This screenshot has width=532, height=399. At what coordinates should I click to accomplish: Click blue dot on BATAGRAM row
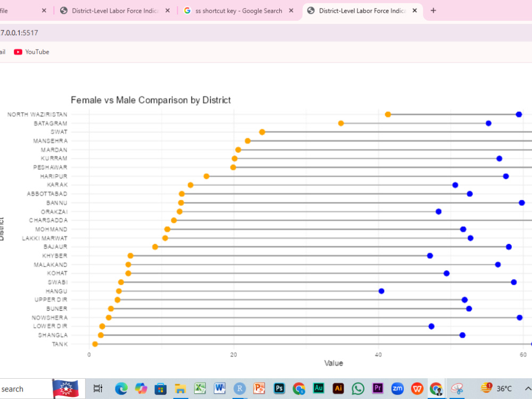[x=488, y=123]
